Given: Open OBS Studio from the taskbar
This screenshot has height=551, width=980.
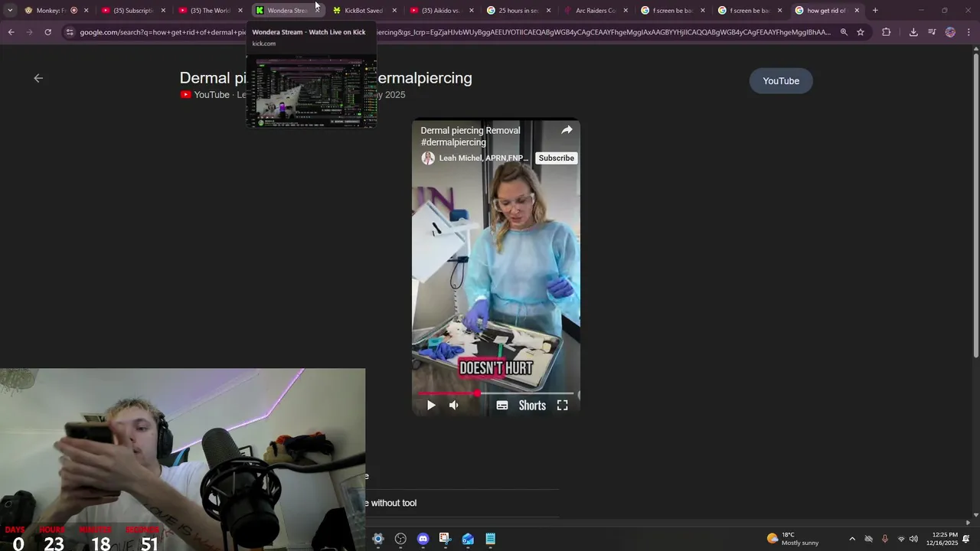Looking at the screenshot, I should (400, 539).
